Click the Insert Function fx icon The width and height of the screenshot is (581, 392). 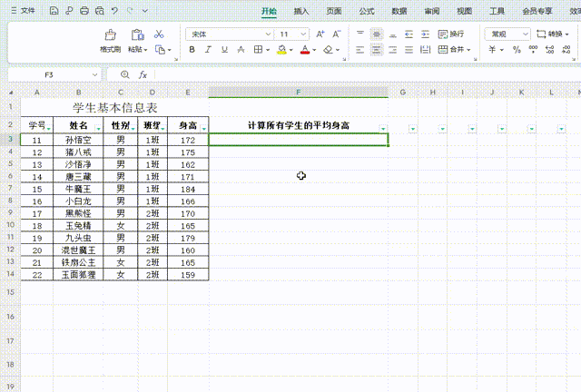[x=143, y=74]
